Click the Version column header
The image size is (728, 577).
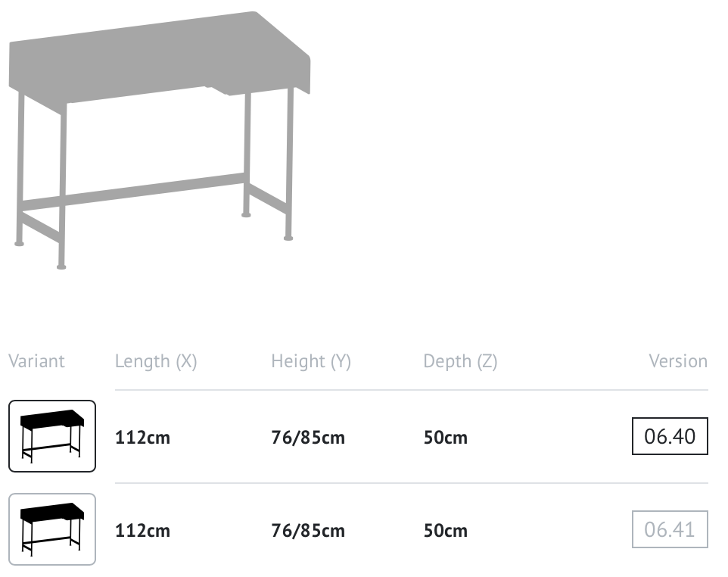point(678,361)
